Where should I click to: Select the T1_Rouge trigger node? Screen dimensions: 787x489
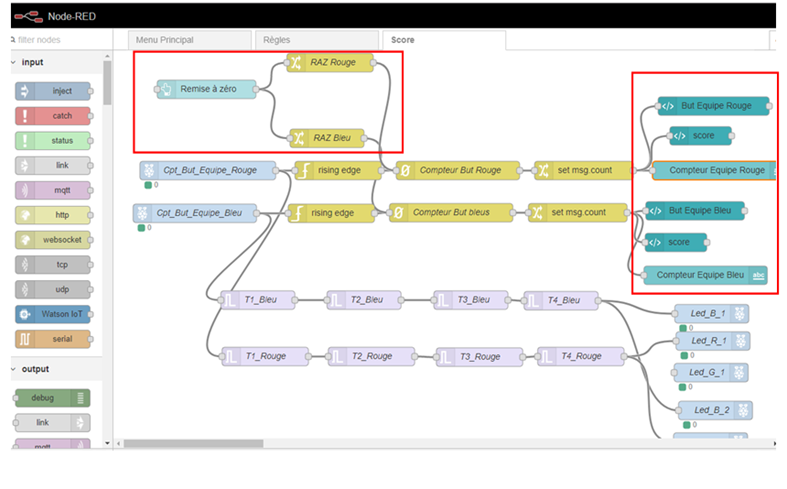265,356
